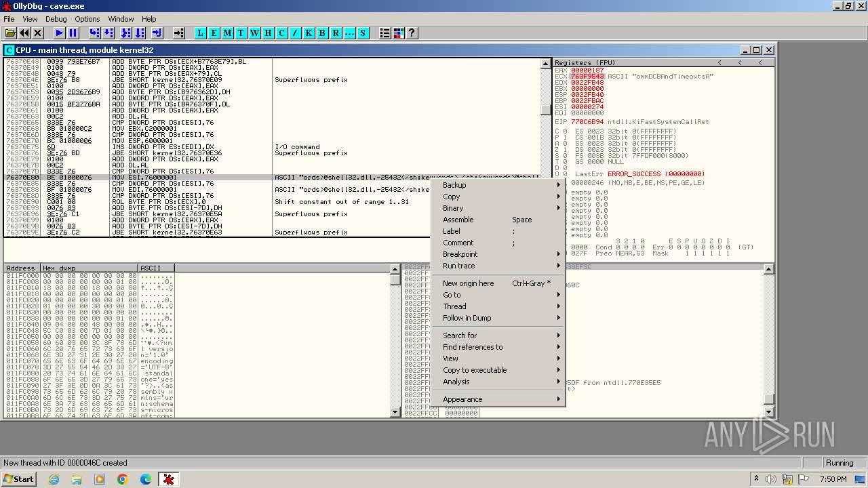Viewport: 868px width, 488px height.
Task: Open the Options menu
Action: click(x=87, y=19)
